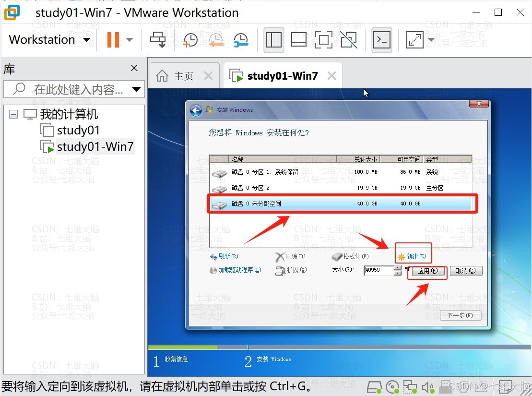Image resolution: width=532 pixels, height=396 pixels.
Task: Click the partition size input field
Action: pyautogui.click(x=378, y=270)
